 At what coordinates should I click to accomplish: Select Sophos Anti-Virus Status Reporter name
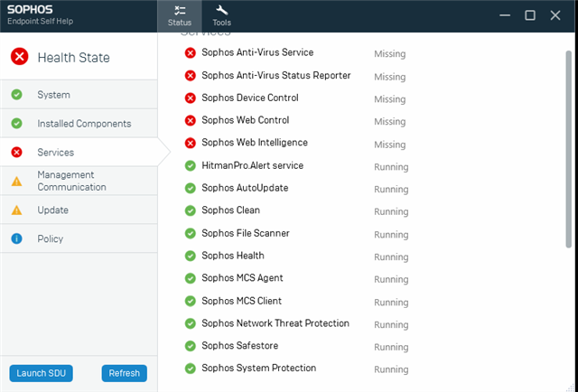point(276,75)
